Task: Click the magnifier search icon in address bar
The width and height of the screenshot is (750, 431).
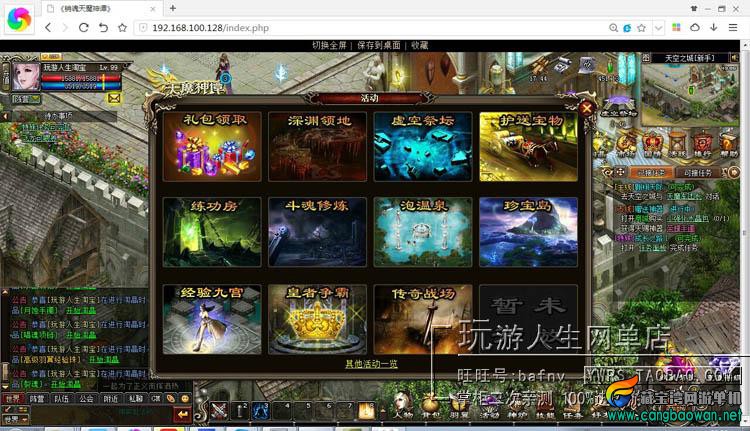Action: pyautogui.click(x=613, y=28)
